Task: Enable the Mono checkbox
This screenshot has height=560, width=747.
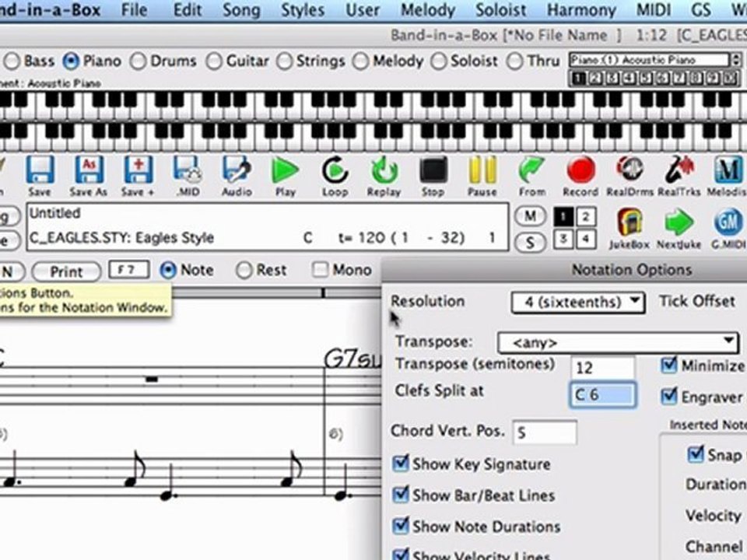Action: [x=320, y=270]
